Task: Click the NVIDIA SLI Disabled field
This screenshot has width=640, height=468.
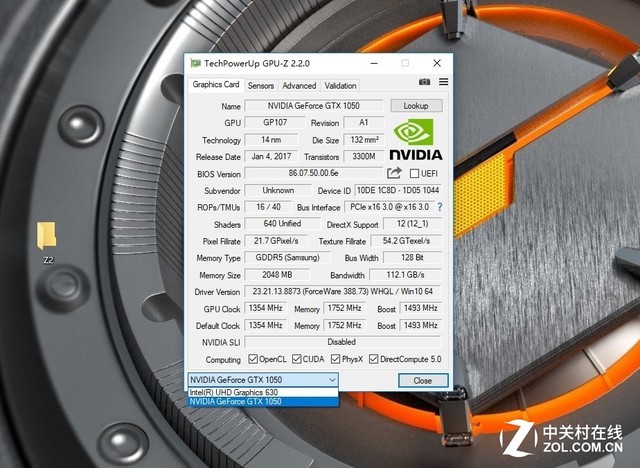Action: click(342, 342)
